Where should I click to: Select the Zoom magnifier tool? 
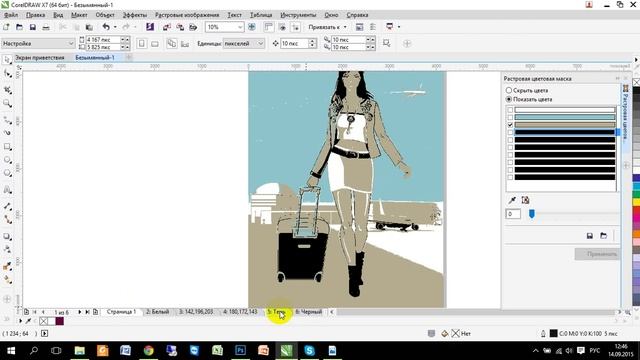tap(7, 104)
